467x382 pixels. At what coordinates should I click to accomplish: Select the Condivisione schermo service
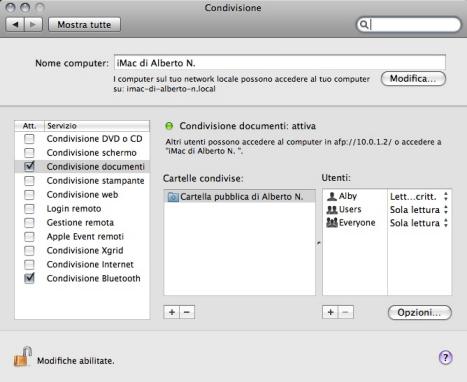[x=91, y=153]
